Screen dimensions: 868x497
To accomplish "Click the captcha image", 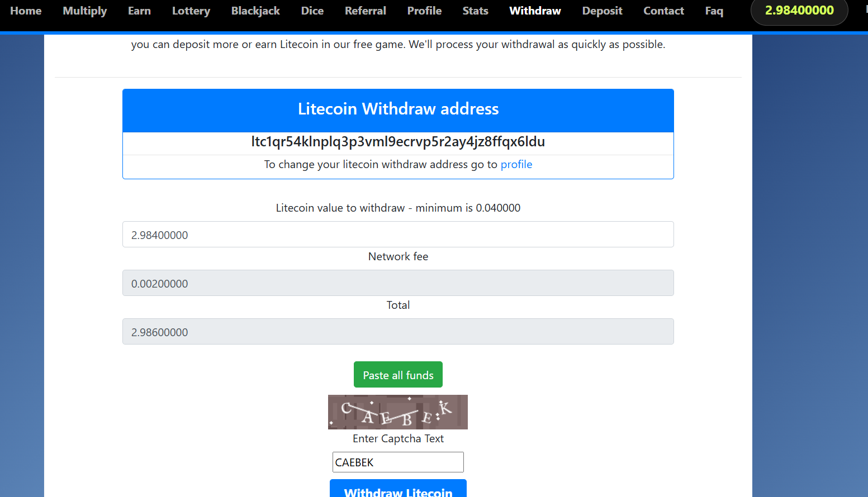I will pyautogui.click(x=397, y=412).
